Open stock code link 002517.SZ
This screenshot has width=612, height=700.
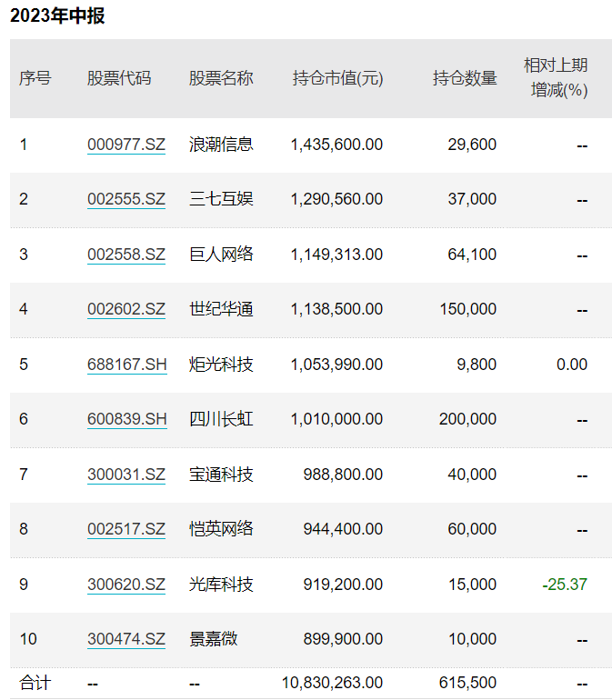coord(126,529)
